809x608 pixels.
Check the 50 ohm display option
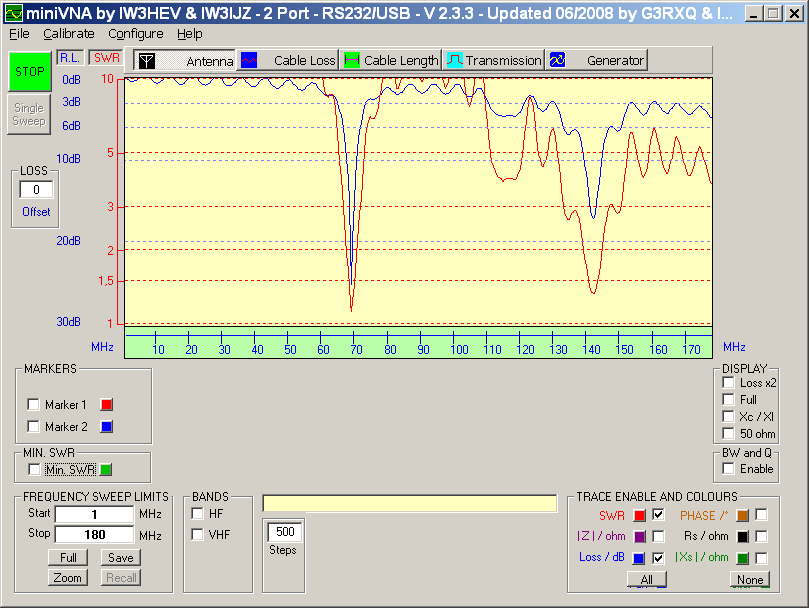[729, 434]
